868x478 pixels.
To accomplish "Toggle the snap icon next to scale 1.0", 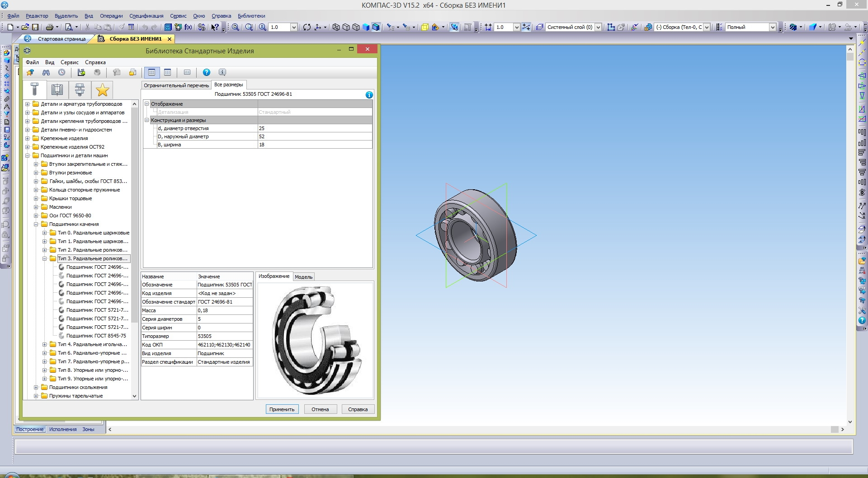I will (526, 27).
